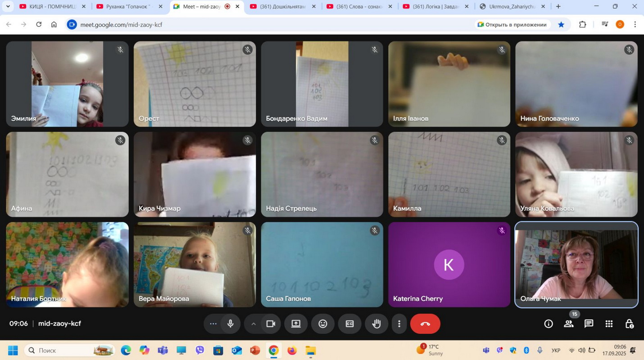Turn on closed captions
The height and width of the screenshot is (360, 644).
(349, 324)
